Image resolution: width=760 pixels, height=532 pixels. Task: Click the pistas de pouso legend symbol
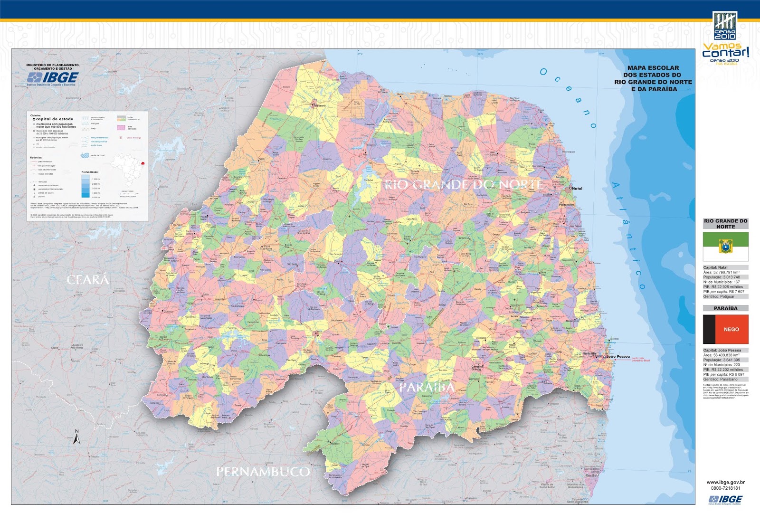pyautogui.click(x=34, y=193)
